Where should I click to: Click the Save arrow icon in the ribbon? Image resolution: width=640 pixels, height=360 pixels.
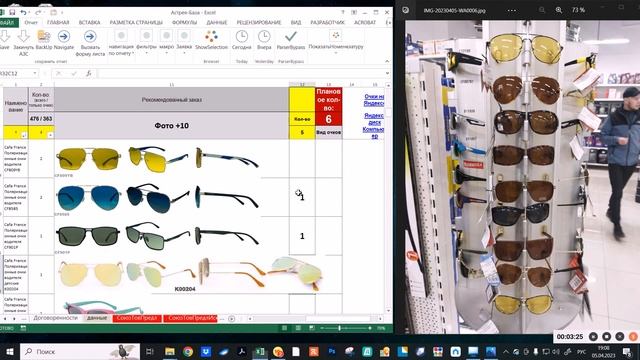click(4, 37)
